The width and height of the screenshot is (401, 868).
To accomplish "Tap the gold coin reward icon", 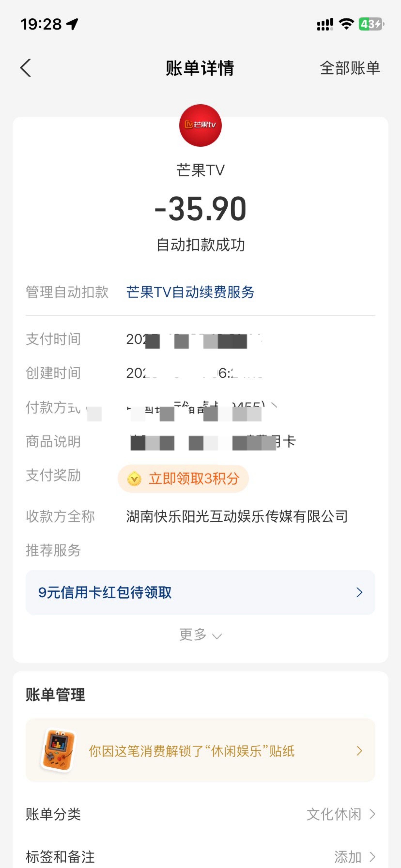I will (x=134, y=479).
